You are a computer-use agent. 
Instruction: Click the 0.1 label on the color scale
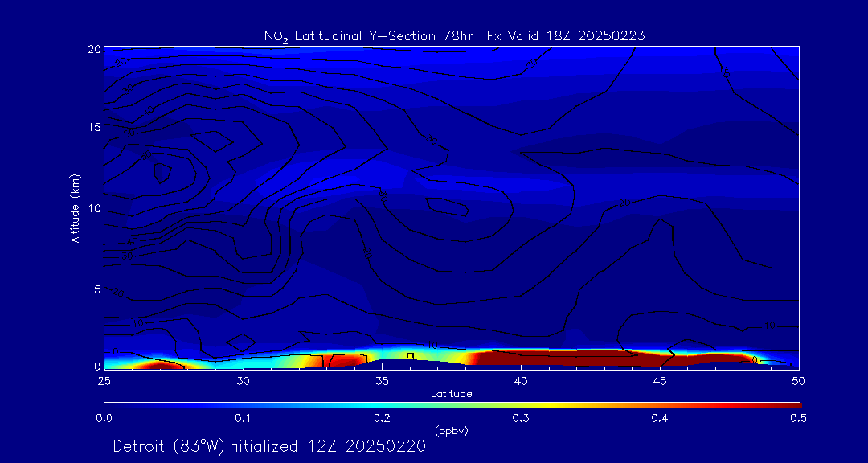(243, 417)
